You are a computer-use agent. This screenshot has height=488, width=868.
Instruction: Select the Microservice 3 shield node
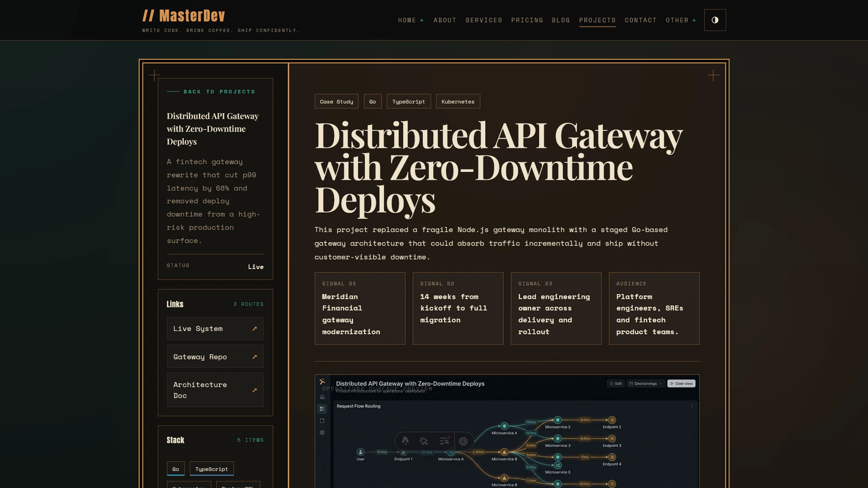pyautogui.click(x=557, y=438)
